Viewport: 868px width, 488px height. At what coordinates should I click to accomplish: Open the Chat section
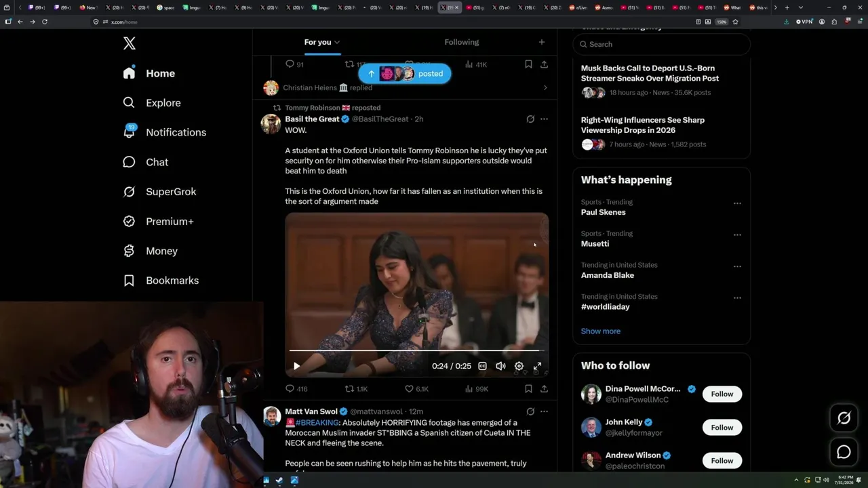click(x=145, y=162)
